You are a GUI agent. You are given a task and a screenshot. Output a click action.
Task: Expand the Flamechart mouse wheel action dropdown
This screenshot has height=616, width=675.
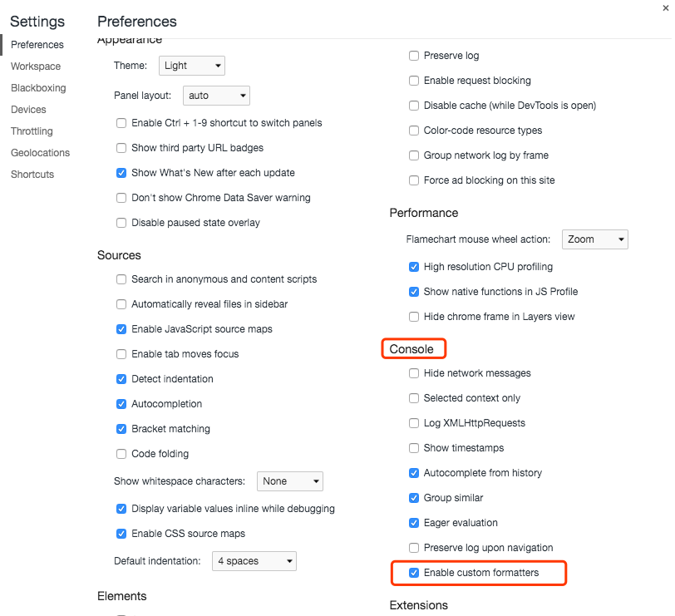pyautogui.click(x=595, y=239)
